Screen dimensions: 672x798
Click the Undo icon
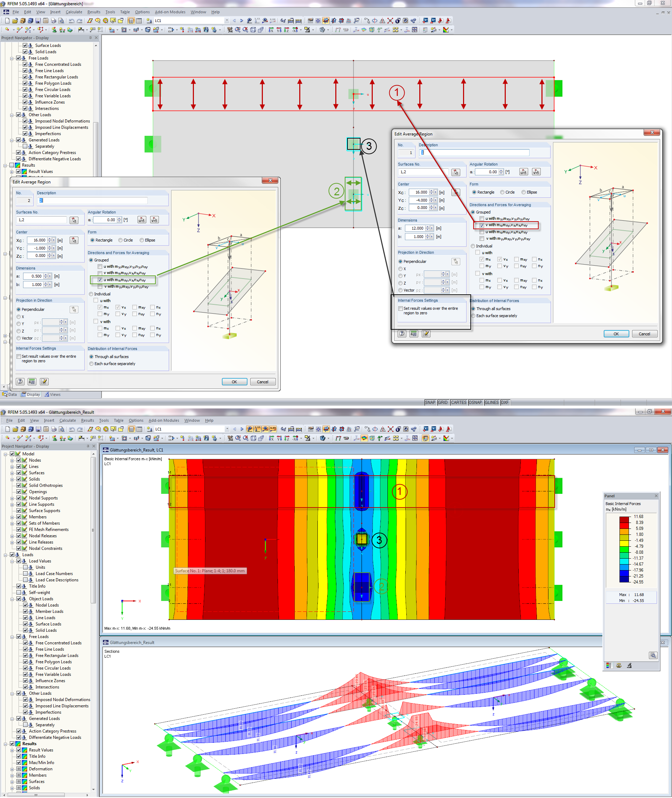[71, 21]
